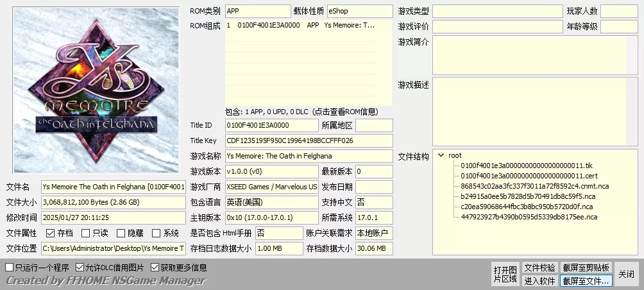The height and width of the screenshot is (290, 644).
Task: Click the 文件校验 button
Action: tap(539, 268)
